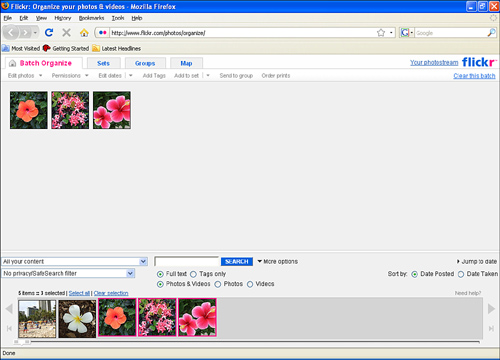Open the View menu

pos(41,18)
